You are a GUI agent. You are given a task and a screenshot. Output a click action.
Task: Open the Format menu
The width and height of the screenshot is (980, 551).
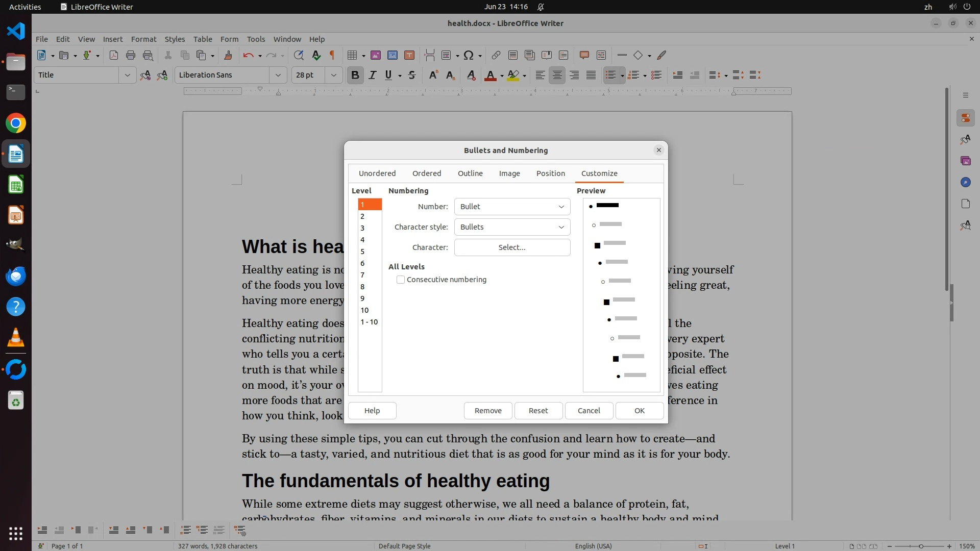pos(143,39)
